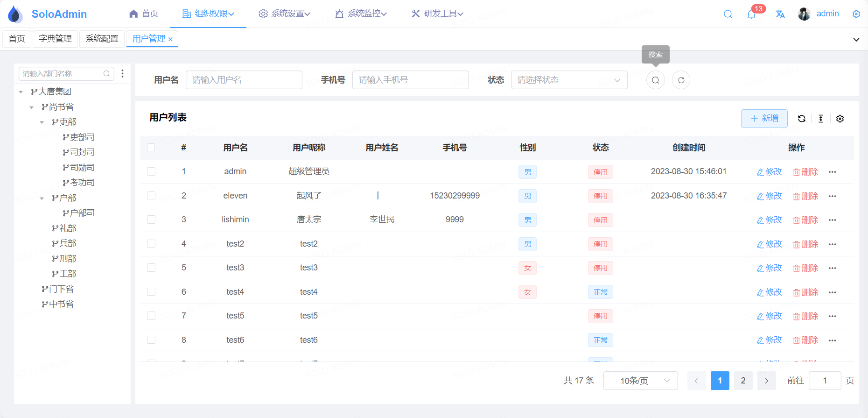Open the 系统设置 top menu

click(284, 14)
